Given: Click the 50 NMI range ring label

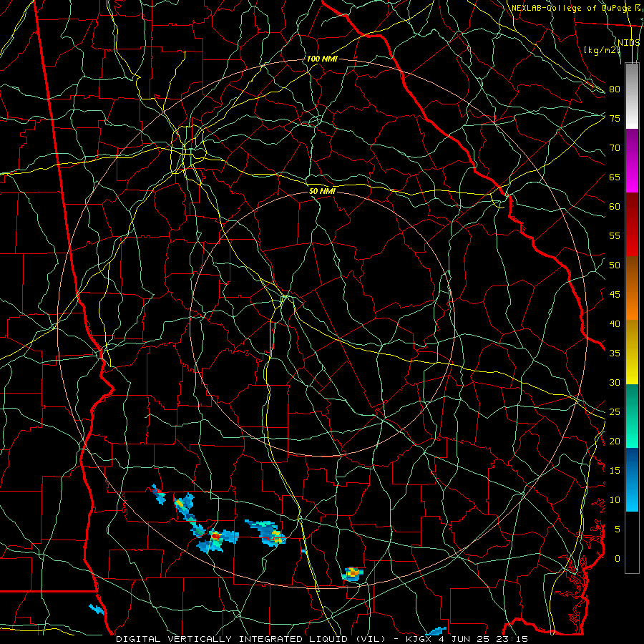Looking at the screenshot, I should pos(322,191).
